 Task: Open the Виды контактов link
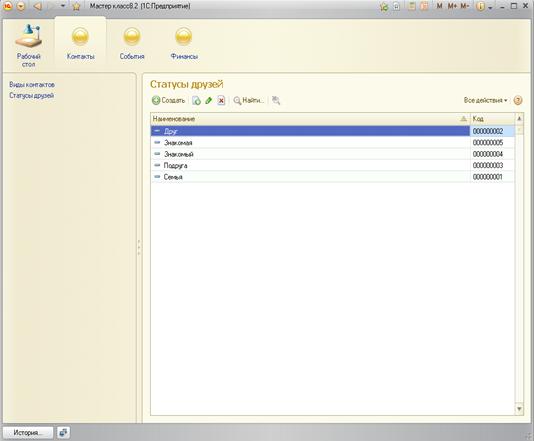32,84
